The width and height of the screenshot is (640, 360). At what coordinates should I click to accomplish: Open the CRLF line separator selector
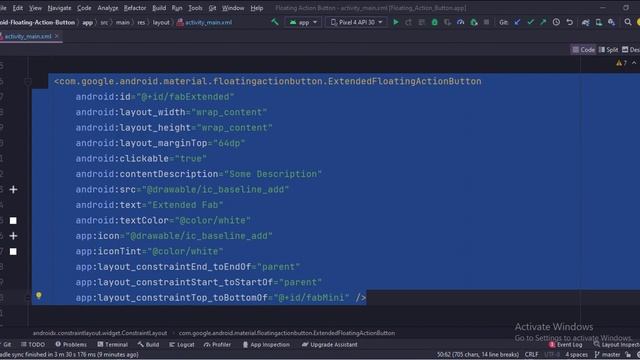pyautogui.click(x=531, y=354)
